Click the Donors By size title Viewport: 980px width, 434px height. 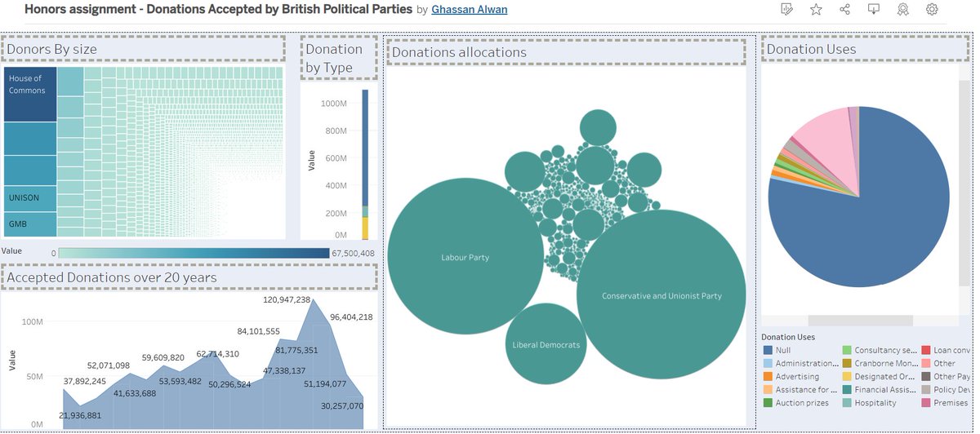(52, 49)
